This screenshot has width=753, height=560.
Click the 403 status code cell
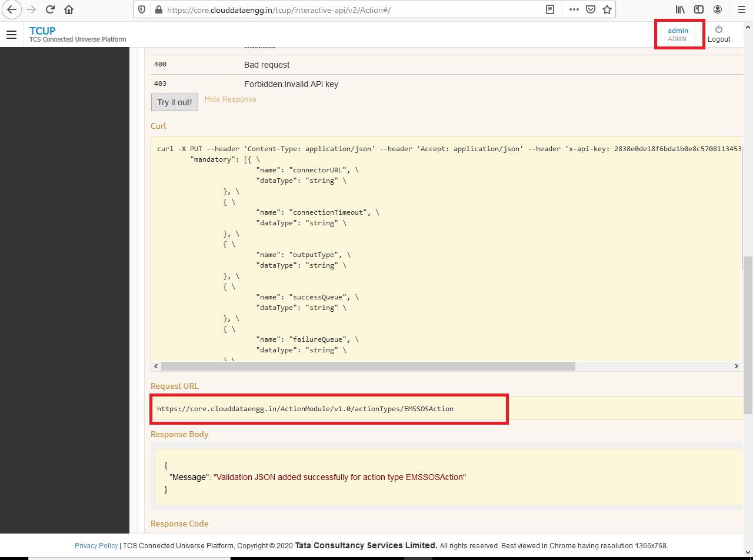pos(160,84)
